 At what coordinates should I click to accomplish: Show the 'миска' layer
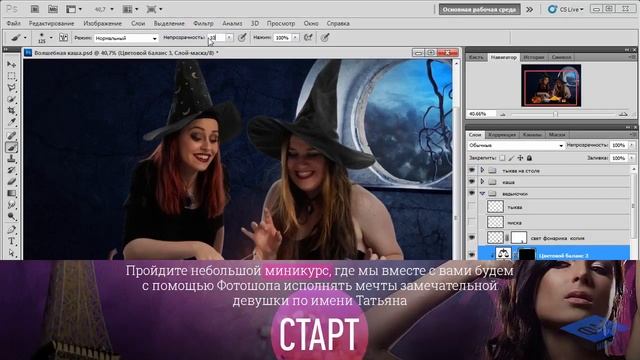[472, 222]
